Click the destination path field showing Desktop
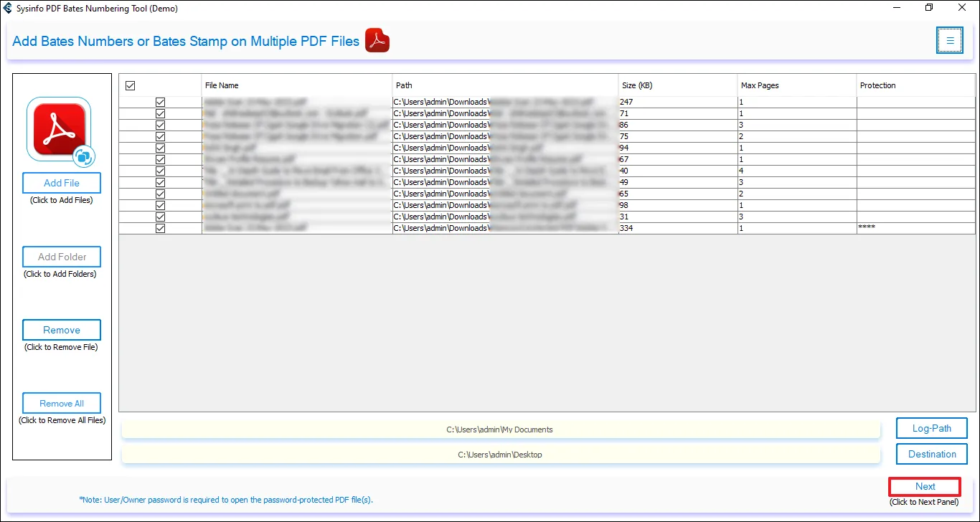Screen dimensions: 980x522 click(500, 455)
